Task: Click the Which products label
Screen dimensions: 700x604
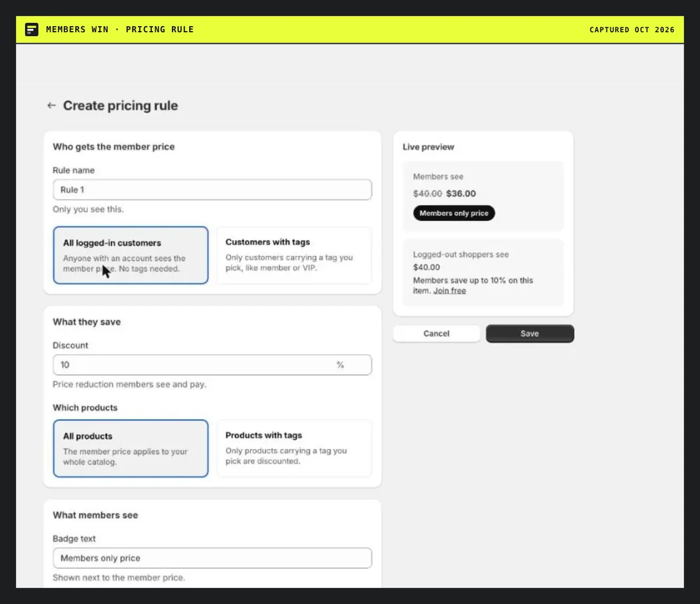Action: pyautogui.click(x=85, y=407)
